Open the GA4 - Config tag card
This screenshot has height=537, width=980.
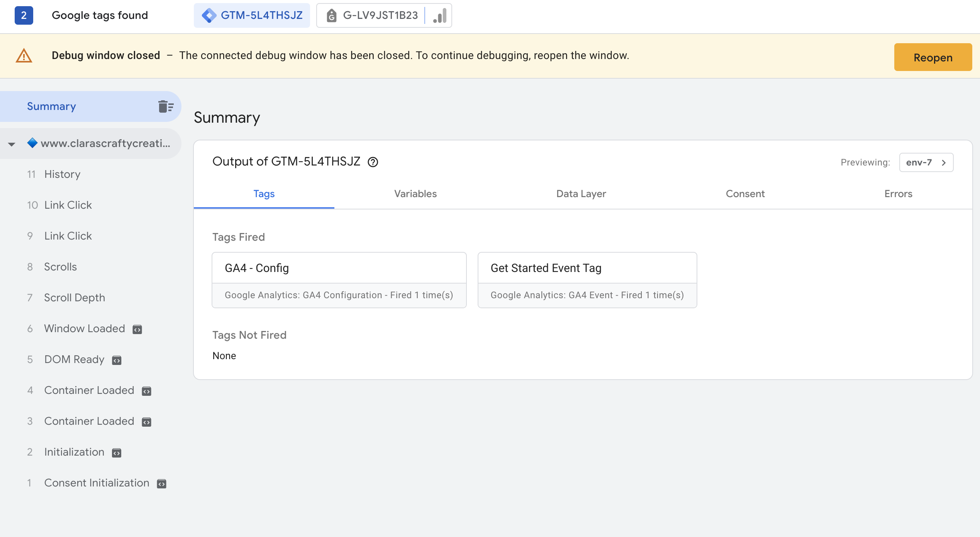coord(339,280)
